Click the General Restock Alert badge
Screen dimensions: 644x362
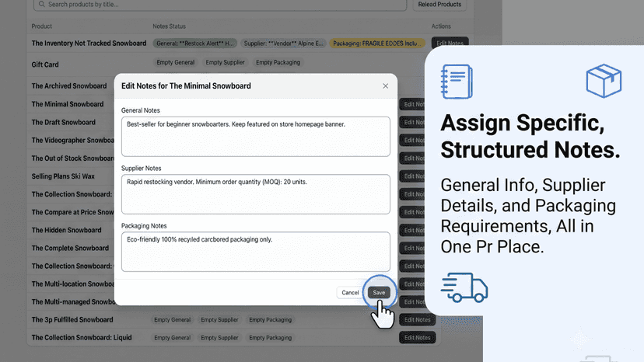pyautogui.click(x=194, y=43)
